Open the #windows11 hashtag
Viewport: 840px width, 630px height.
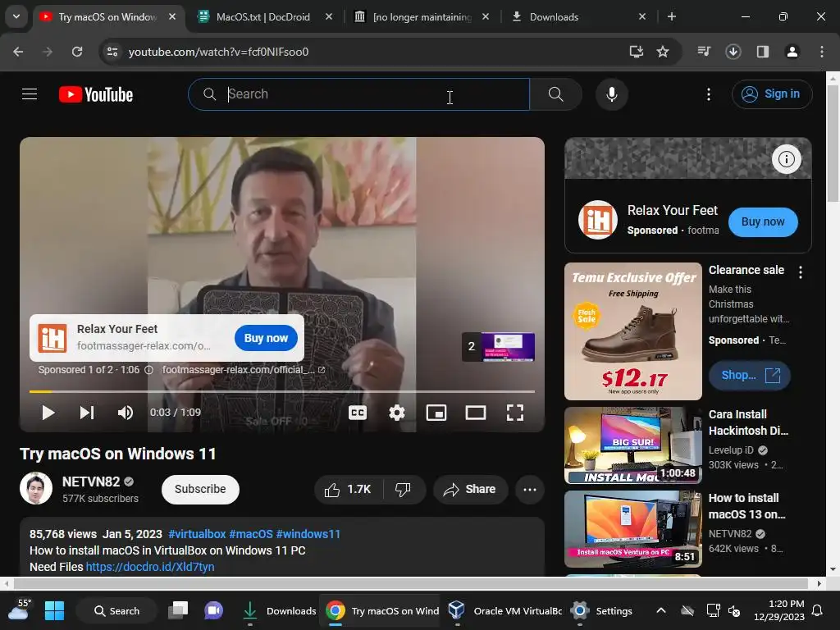click(x=308, y=534)
